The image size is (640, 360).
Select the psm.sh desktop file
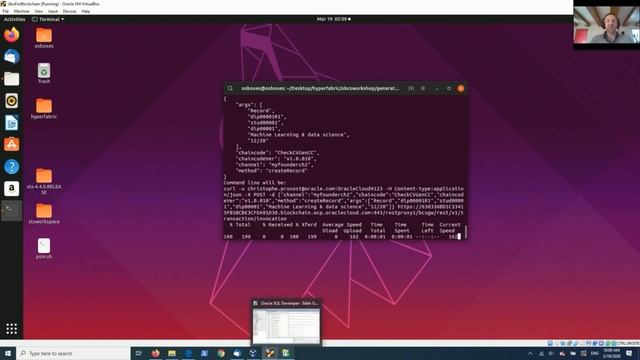pos(44,249)
